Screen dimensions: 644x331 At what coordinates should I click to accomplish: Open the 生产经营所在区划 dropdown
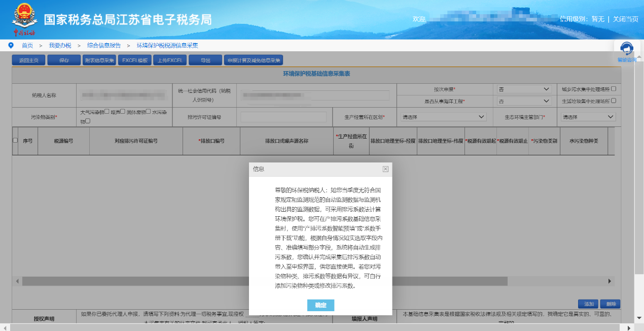point(443,117)
